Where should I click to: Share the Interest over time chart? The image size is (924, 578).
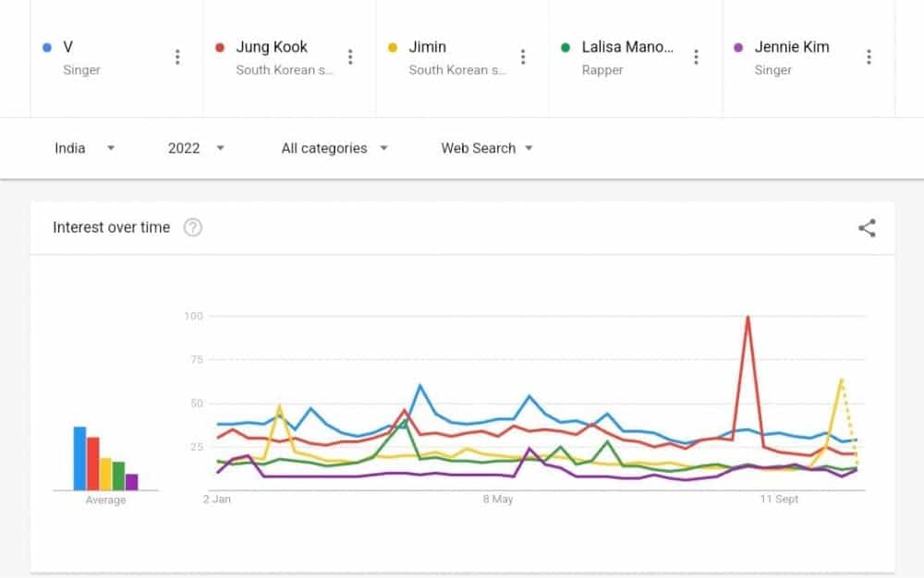[867, 228]
